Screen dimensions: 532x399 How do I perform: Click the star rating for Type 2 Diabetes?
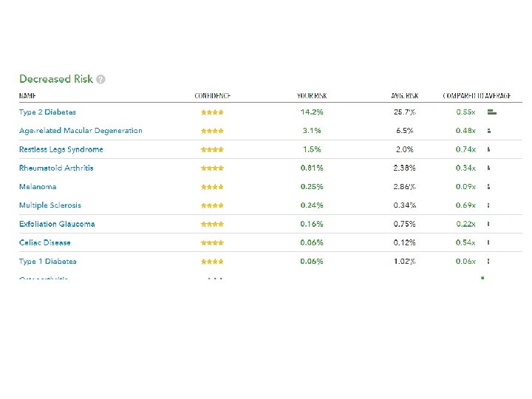click(212, 112)
